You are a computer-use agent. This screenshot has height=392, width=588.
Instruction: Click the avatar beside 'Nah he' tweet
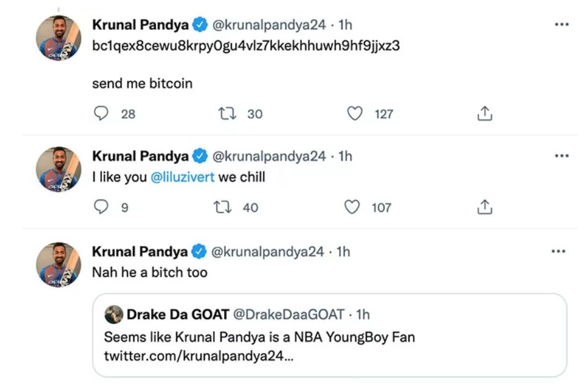tap(59, 265)
